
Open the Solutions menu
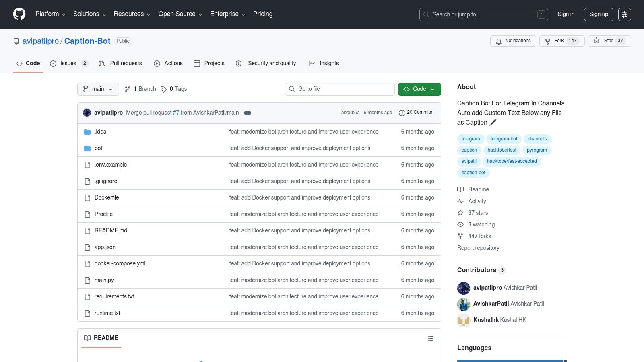(90, 14)
